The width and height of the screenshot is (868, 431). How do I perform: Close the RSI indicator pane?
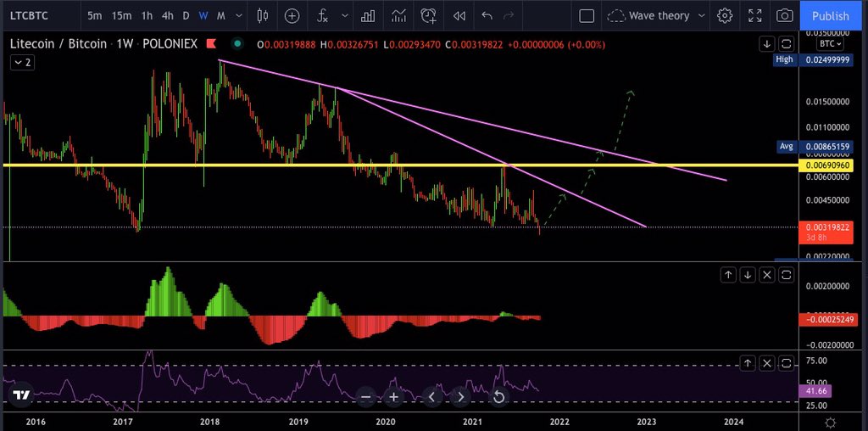click(766, 363)
